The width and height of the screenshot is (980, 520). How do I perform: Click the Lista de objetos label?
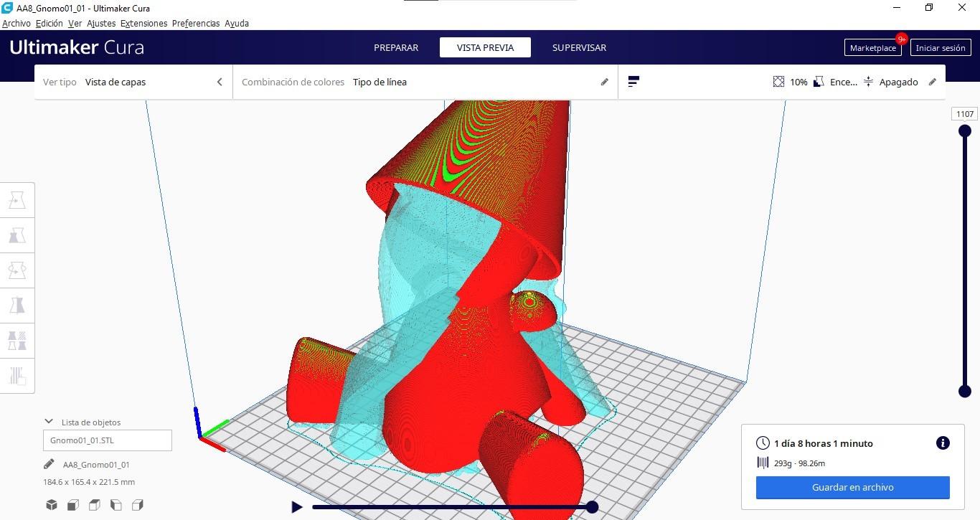91,422
